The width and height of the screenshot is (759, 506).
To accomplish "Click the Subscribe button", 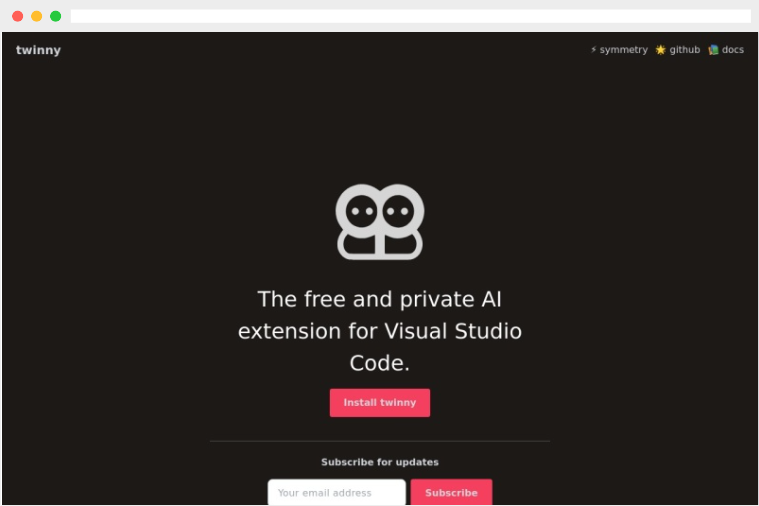I will tap(451, 492).
